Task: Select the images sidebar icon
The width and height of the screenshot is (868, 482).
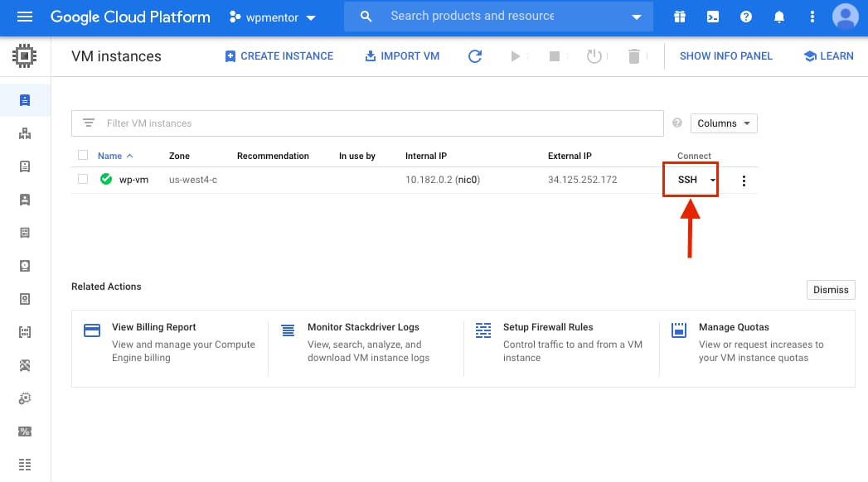Action: pos(25,332)
